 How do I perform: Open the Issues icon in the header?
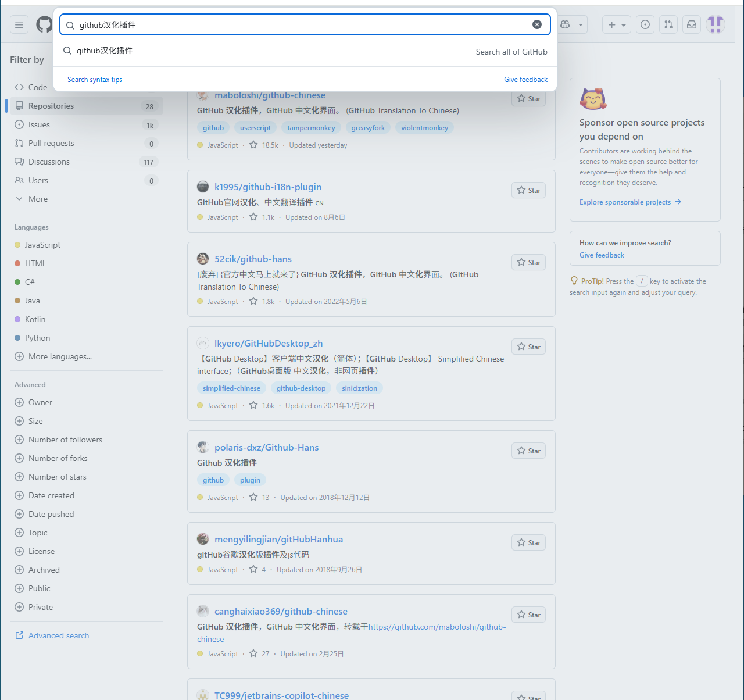click(x=645, y=24)
